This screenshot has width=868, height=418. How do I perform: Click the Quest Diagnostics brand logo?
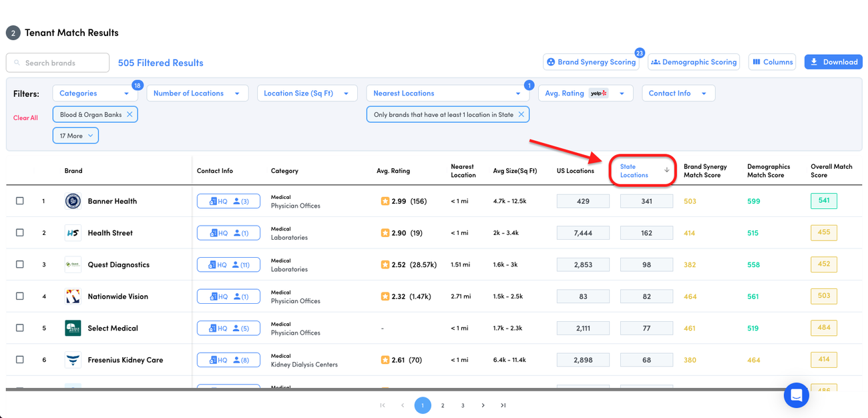73,264
